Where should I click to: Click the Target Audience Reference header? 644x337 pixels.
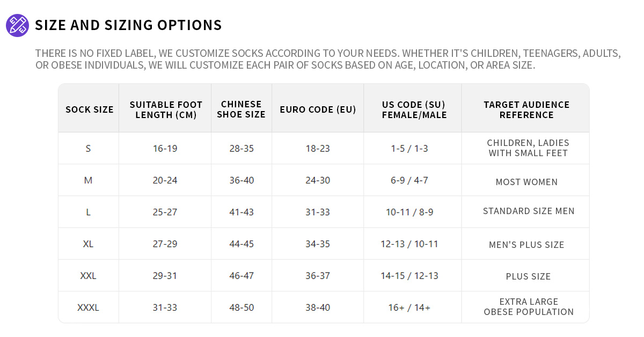click(526, 109)
